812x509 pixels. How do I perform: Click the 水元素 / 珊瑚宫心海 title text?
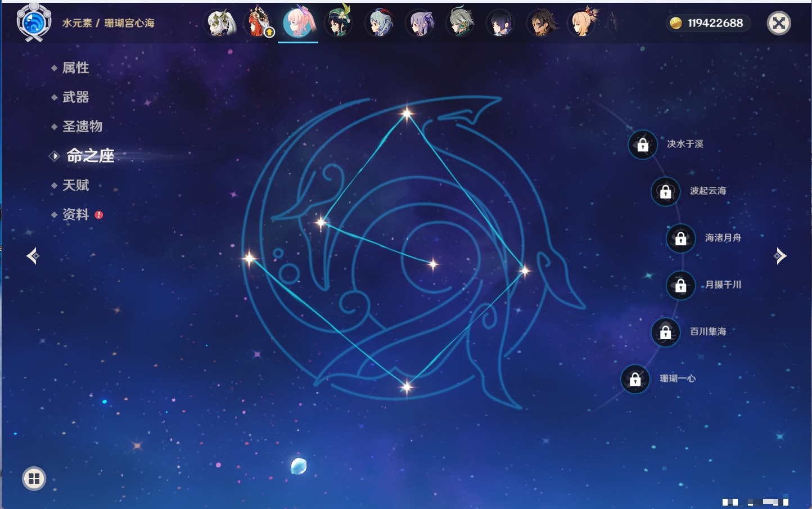pyautogui.click(x=108, y=23)
